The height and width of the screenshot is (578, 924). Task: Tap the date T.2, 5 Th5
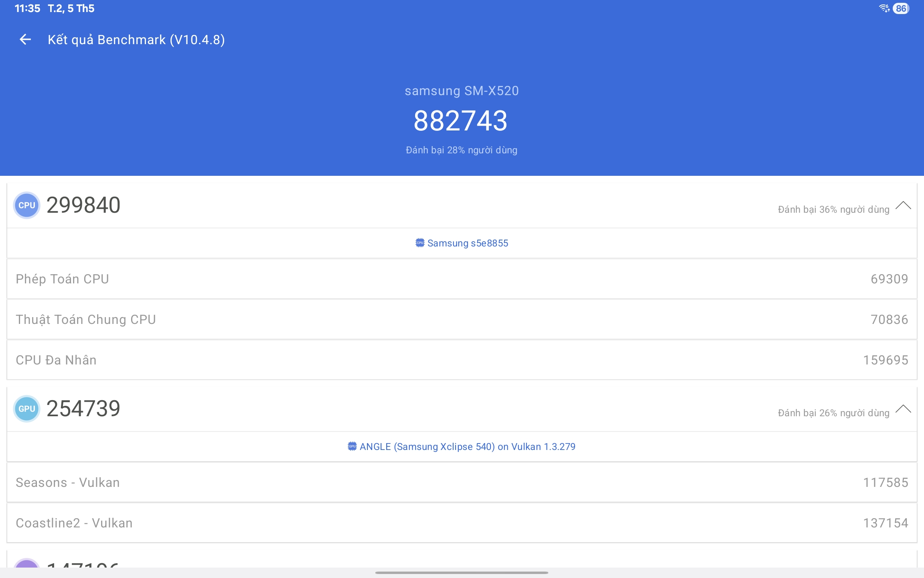point(71,8)
